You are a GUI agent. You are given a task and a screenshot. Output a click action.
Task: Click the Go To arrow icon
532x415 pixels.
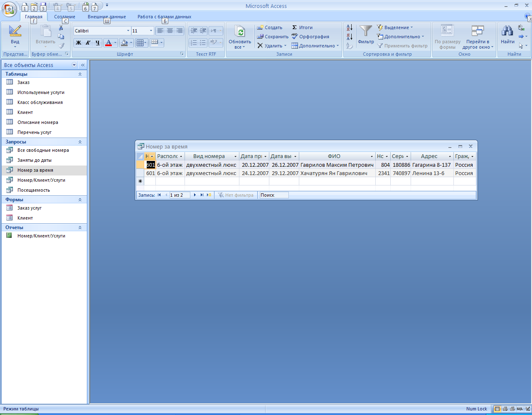pyautogui.click(x=521, y=37)
